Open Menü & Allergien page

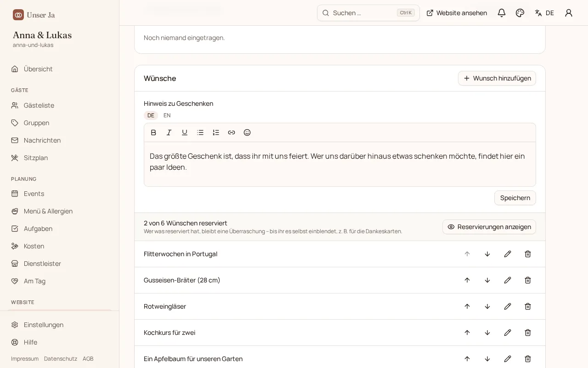[60, 211]
